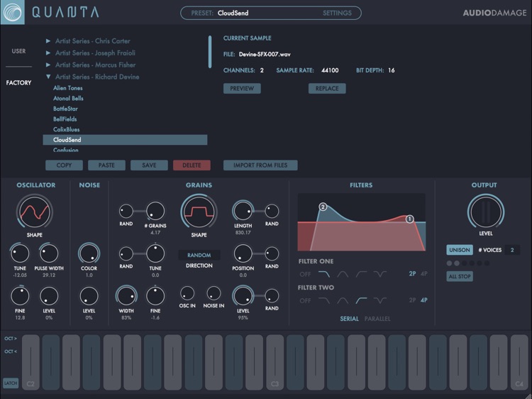
Task: Shift keyboard up with OCT >
Action: point(11,339)
